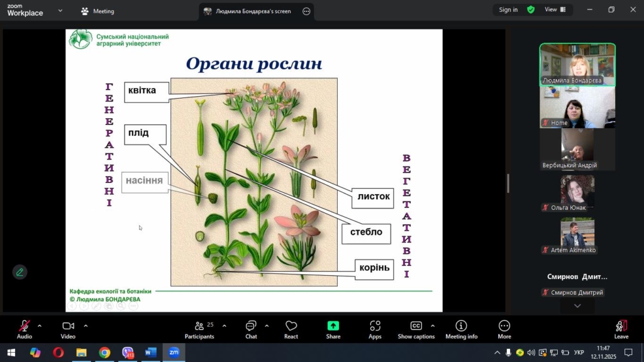
Task: Unmute microphone with the Audio button
Action: (24, 329)
